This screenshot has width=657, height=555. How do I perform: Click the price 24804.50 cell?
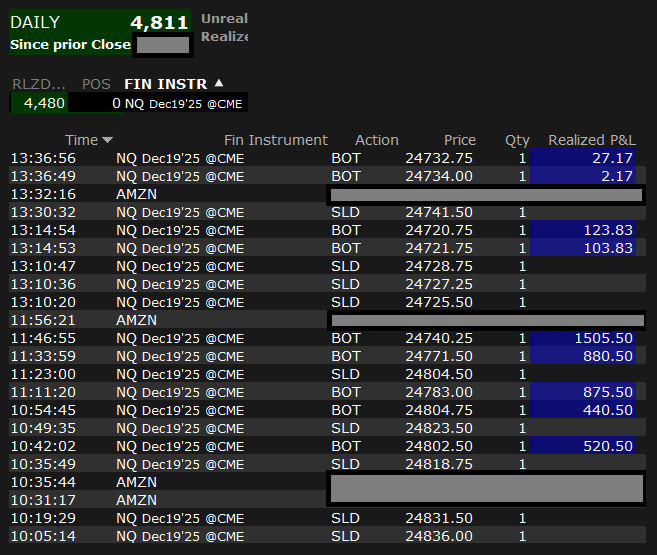click(x=439, y=374)
